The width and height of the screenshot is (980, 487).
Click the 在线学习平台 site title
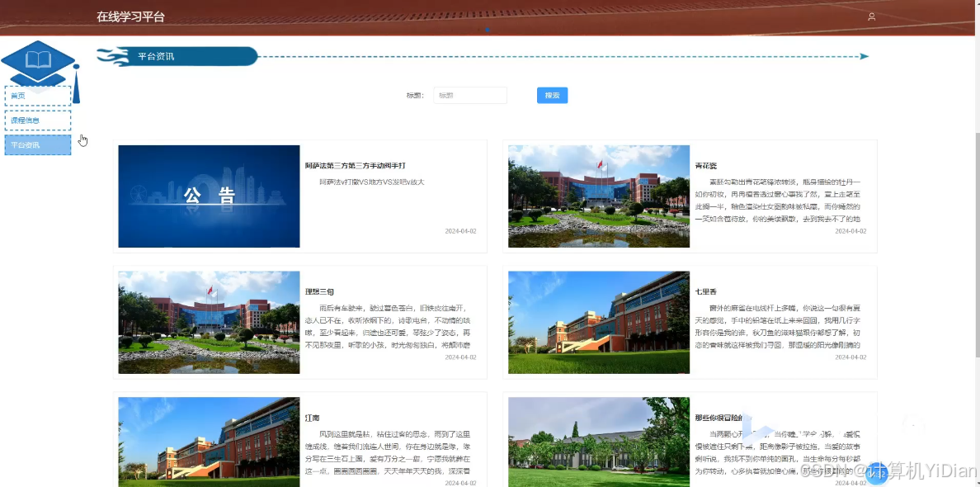coord(131,16)
